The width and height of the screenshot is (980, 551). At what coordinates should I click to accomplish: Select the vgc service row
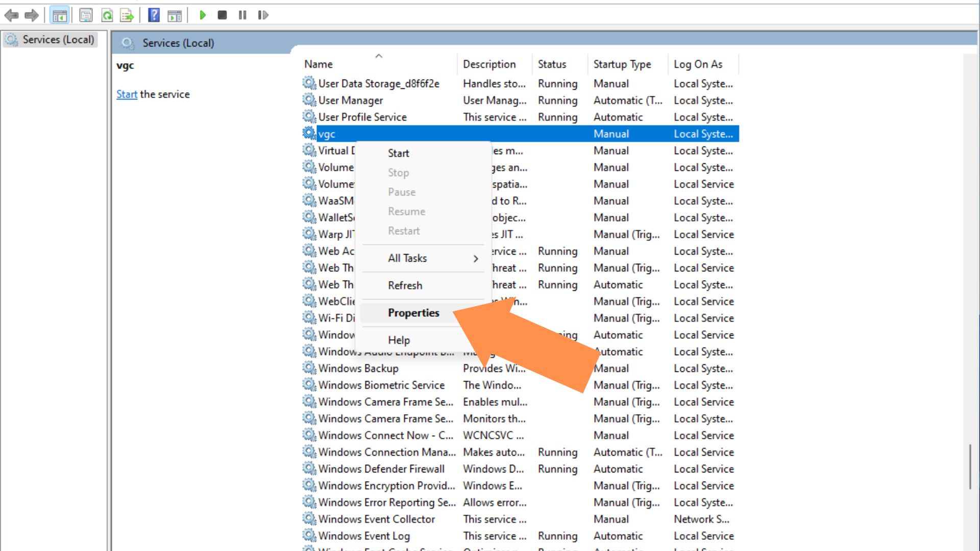[x=520, y=134]
